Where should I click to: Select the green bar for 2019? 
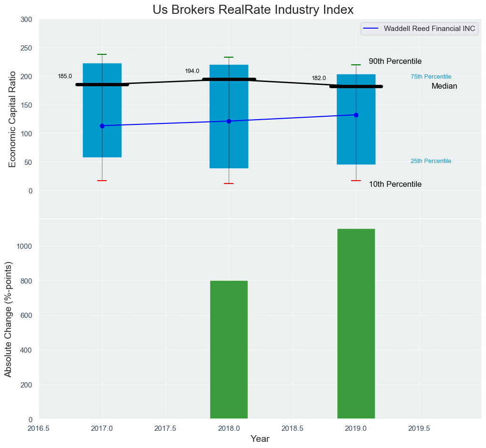click(x=356, y=324)
